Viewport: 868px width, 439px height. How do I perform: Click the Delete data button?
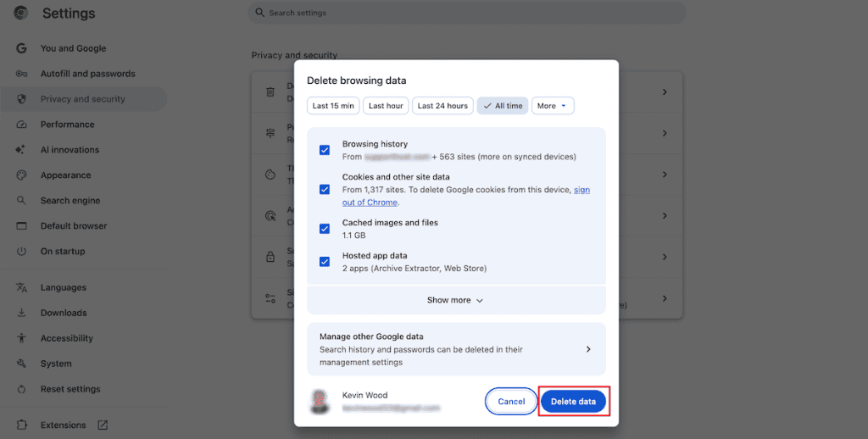(x=573, y=402)
